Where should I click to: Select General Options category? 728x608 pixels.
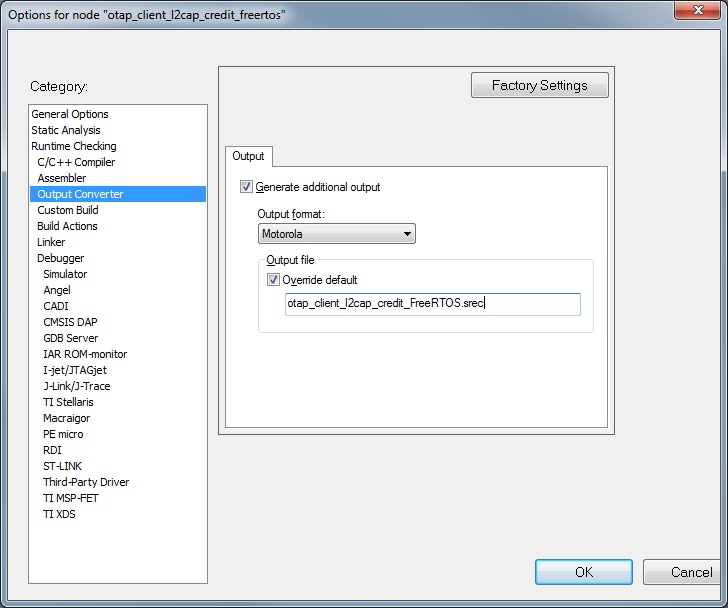[x=70, y=114]
